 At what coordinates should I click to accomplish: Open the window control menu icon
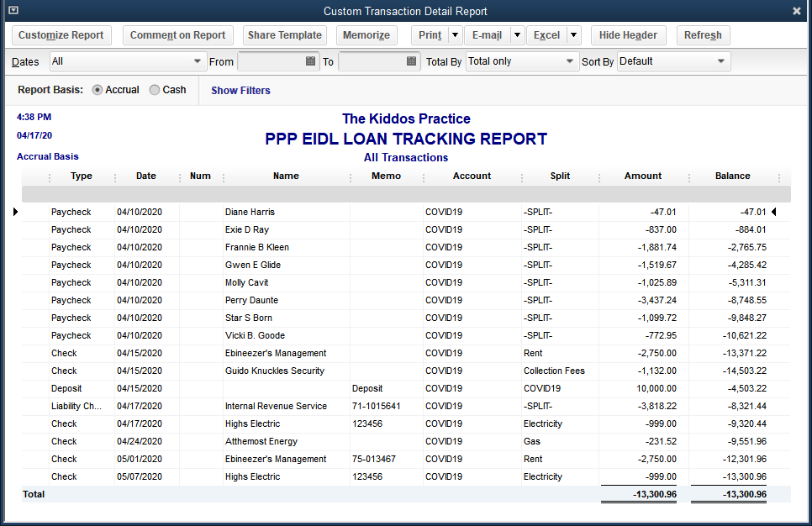13,10
